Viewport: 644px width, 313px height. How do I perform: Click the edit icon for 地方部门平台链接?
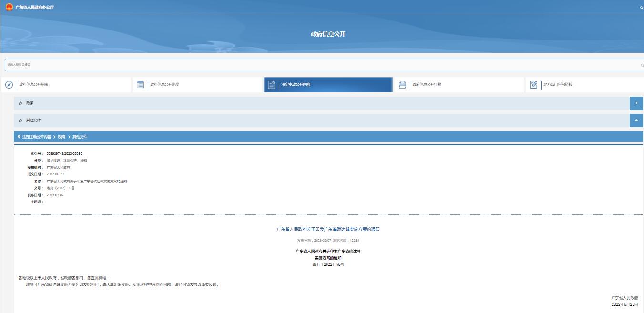[533, 85]
